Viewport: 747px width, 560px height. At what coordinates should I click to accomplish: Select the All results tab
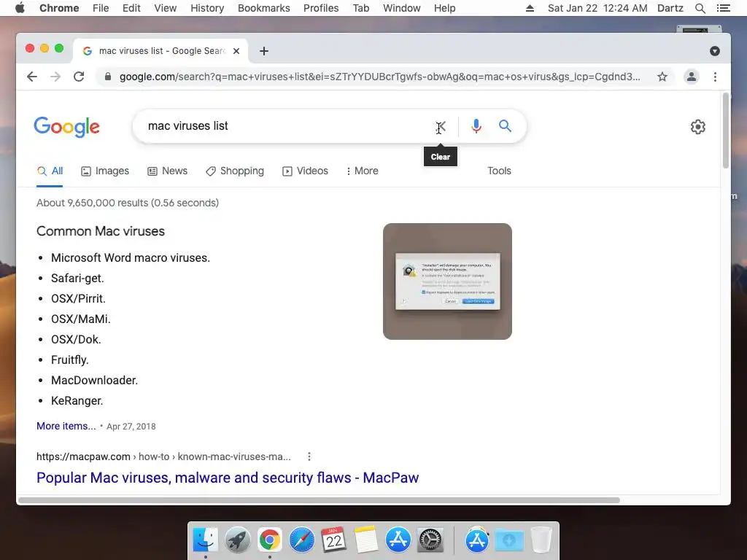50,171
